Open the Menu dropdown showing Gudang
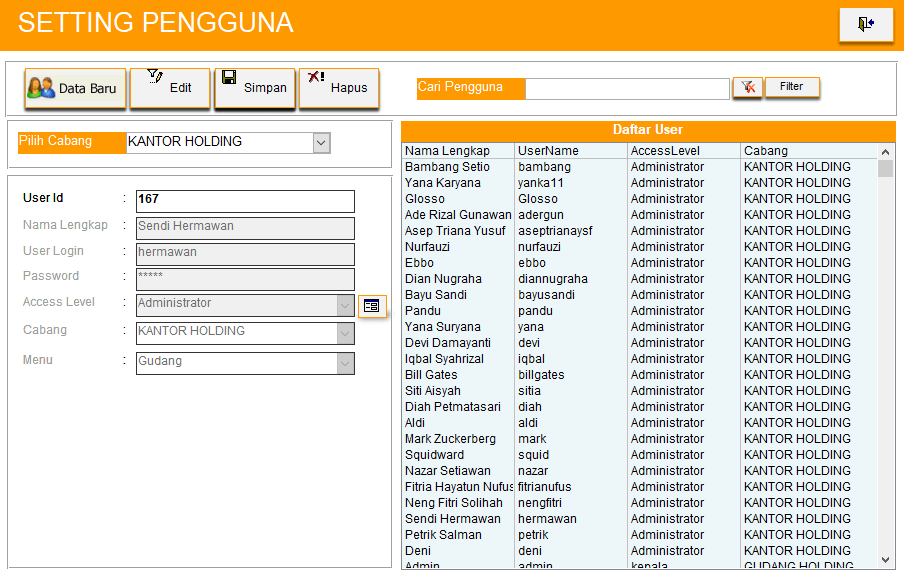 point(345,363)
